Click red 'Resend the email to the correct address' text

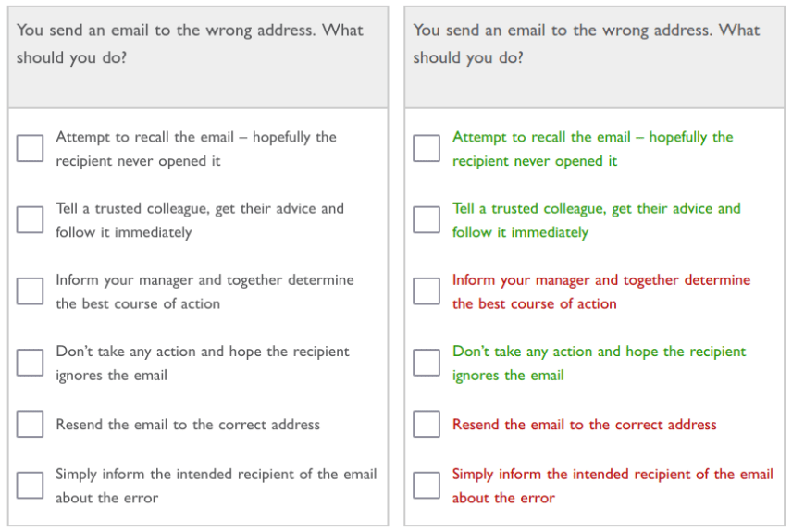[x=585, y=425]
